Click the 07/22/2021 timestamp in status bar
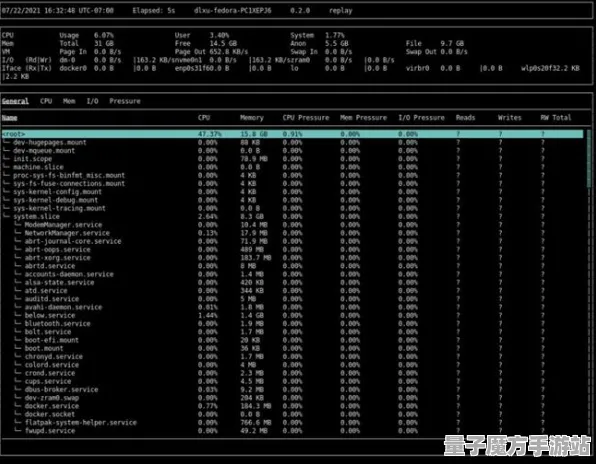The width and height of the screenshot is (596, 464). (x=57, y=11)
